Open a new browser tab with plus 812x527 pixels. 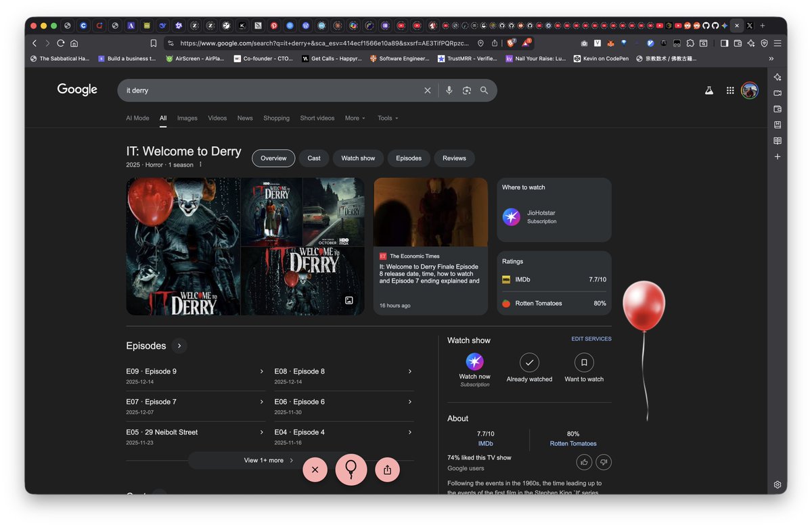click(763, 26)
